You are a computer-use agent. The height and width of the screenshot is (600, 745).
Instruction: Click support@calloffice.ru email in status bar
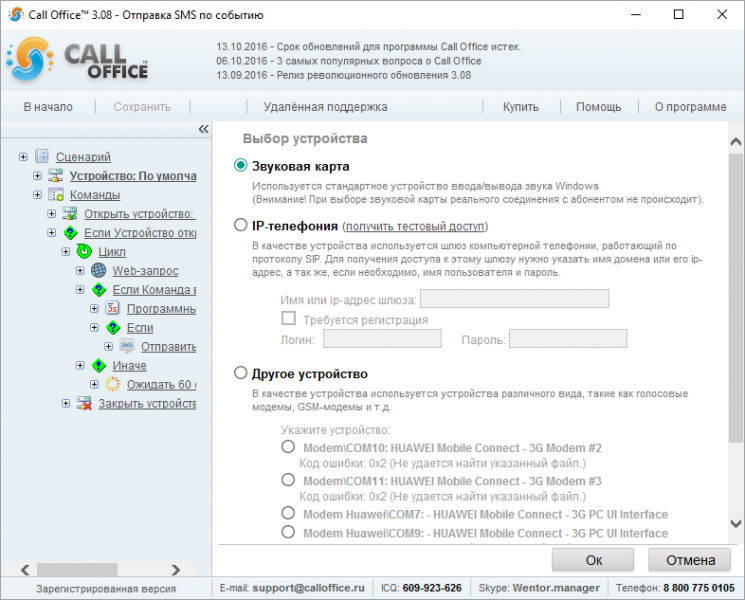pos(308,588)
